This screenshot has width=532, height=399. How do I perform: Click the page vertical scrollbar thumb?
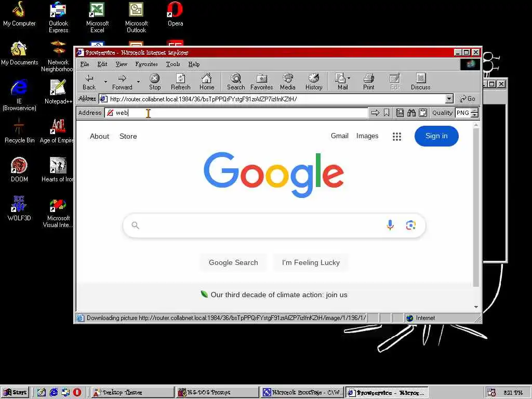coord(476,207)
